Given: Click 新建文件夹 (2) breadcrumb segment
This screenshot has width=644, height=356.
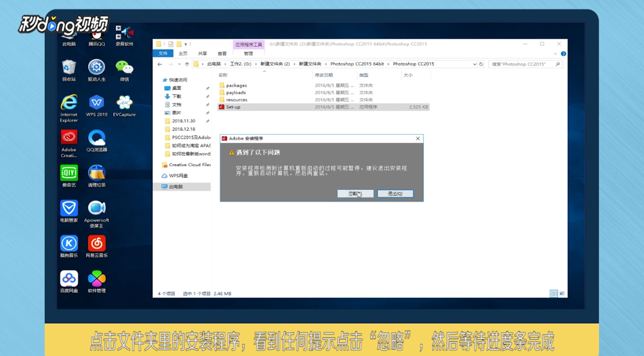Looking at the screenshot, I should tap(275, 64).
